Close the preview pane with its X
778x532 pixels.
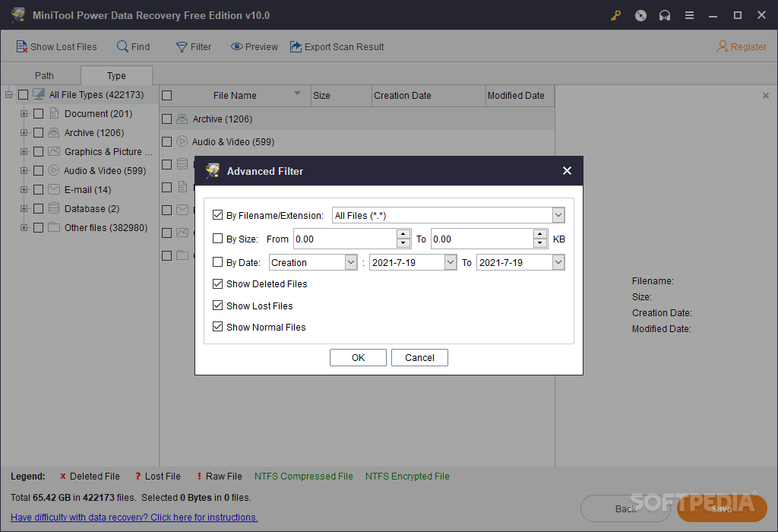(x=766, y=96)
